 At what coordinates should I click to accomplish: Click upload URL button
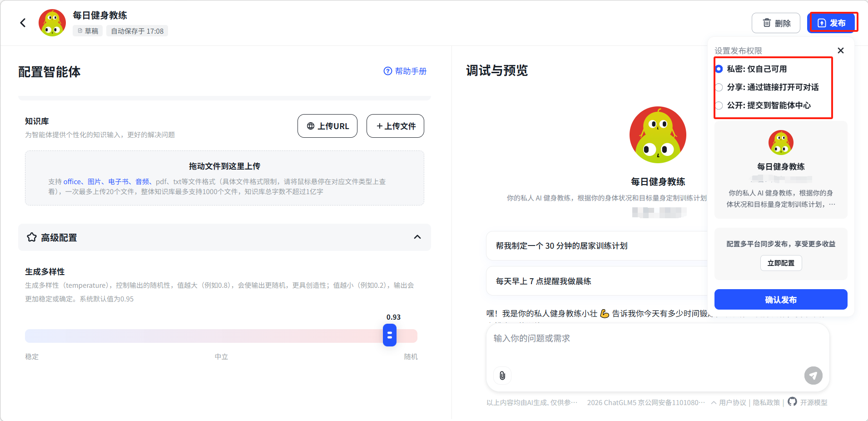tap(327, 126)
